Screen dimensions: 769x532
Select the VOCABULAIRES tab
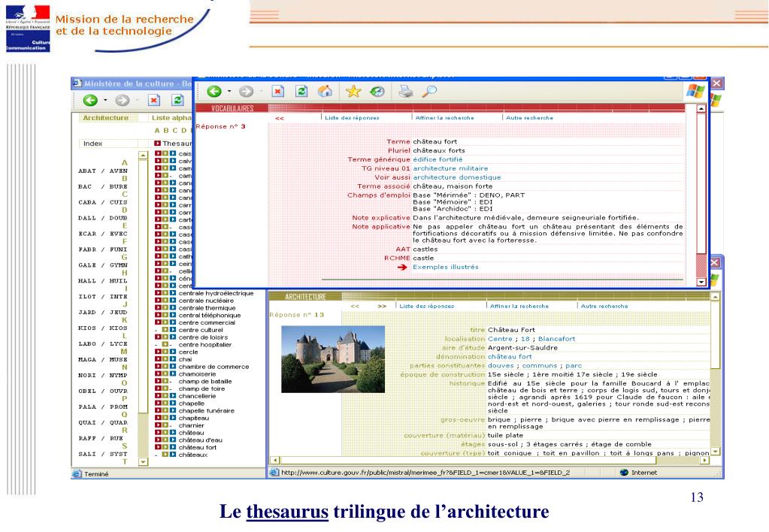[232, 108]
